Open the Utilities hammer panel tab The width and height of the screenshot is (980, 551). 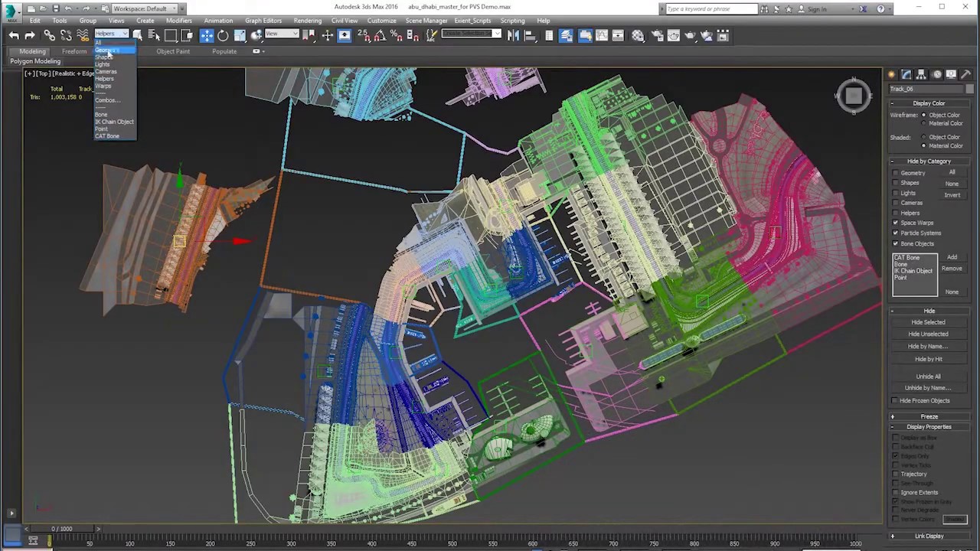tap(965, 74)
